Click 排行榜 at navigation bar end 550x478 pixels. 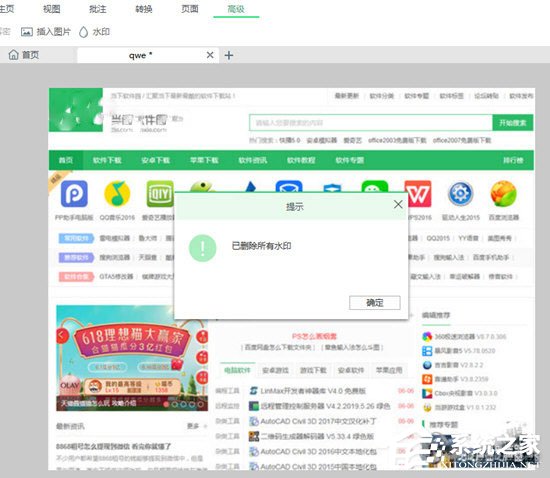click(x=513, y=160)
